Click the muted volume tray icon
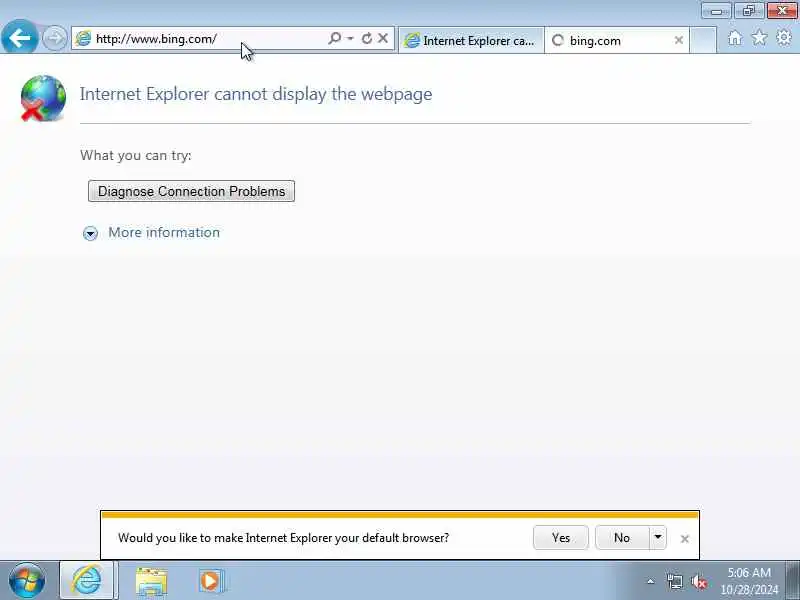 [699, 581]
